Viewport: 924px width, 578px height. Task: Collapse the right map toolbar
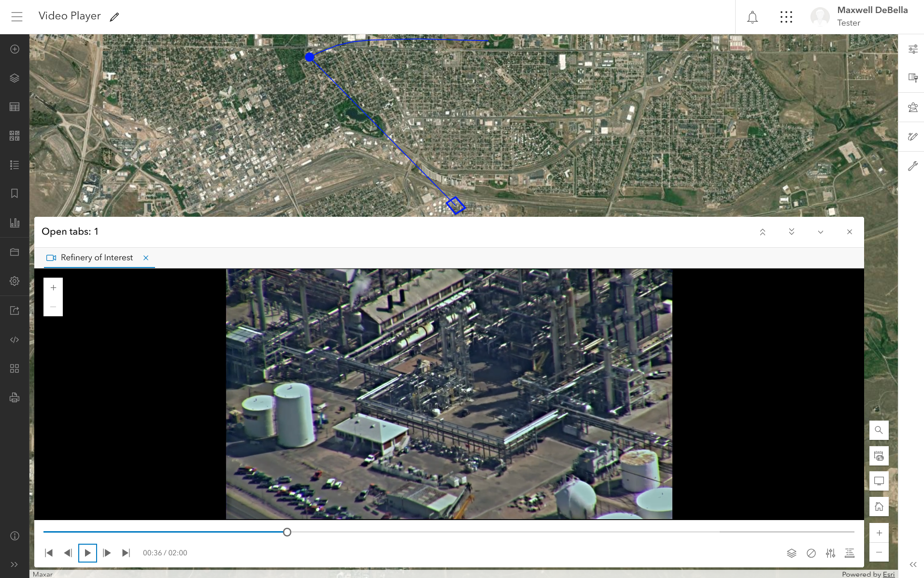tap(912, 564)
